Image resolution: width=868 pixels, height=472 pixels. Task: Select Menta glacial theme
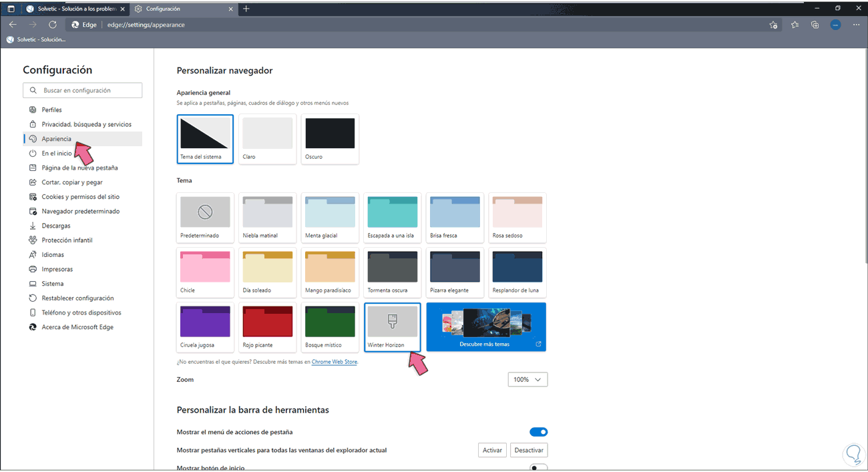330,218
